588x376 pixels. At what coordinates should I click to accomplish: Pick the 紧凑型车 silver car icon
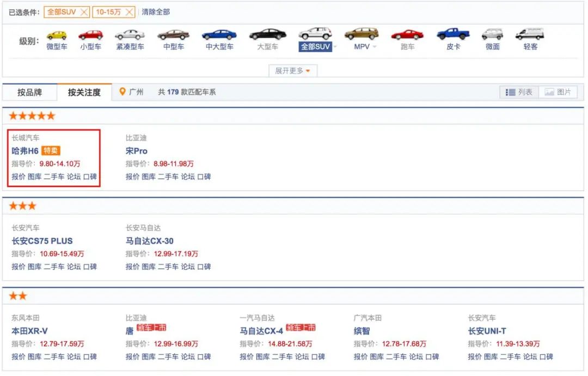[x=130, y=35]
